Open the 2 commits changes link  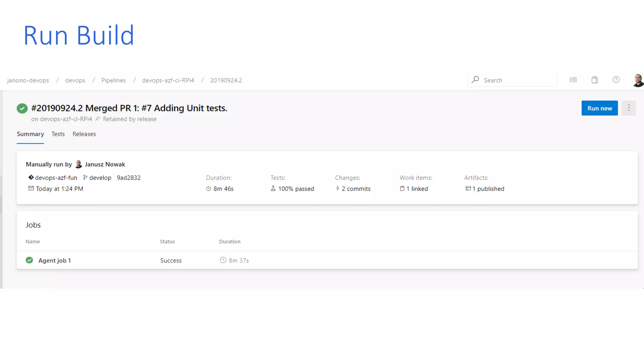(356, 189)
